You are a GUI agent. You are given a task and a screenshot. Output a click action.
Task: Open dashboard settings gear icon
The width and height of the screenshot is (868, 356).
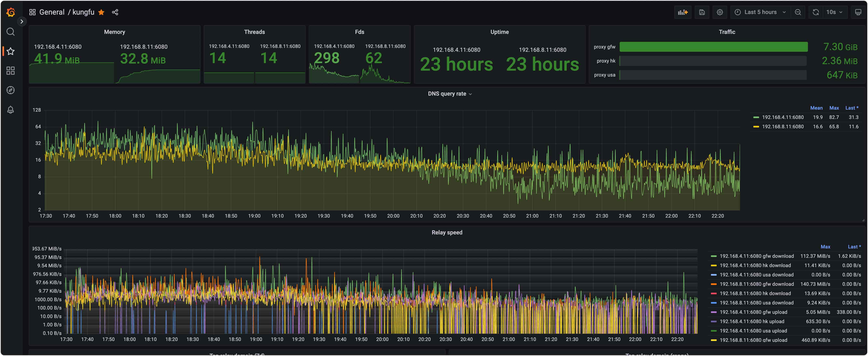[720, 12]
